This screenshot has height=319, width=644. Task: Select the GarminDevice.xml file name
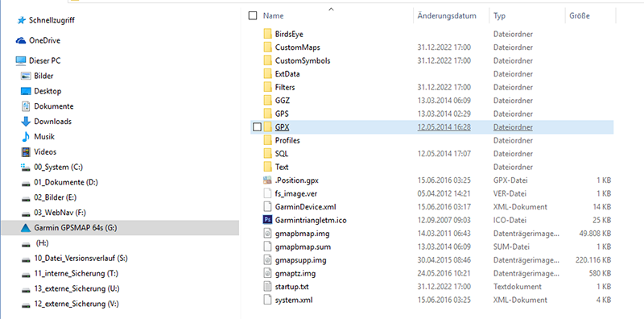306,207
